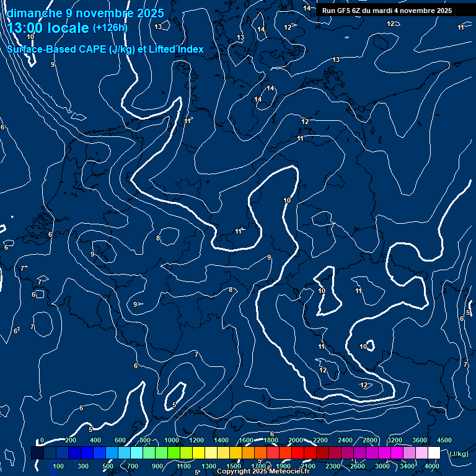Click the '400' scale label
The image size is (476, 476).
pos(95,440)
